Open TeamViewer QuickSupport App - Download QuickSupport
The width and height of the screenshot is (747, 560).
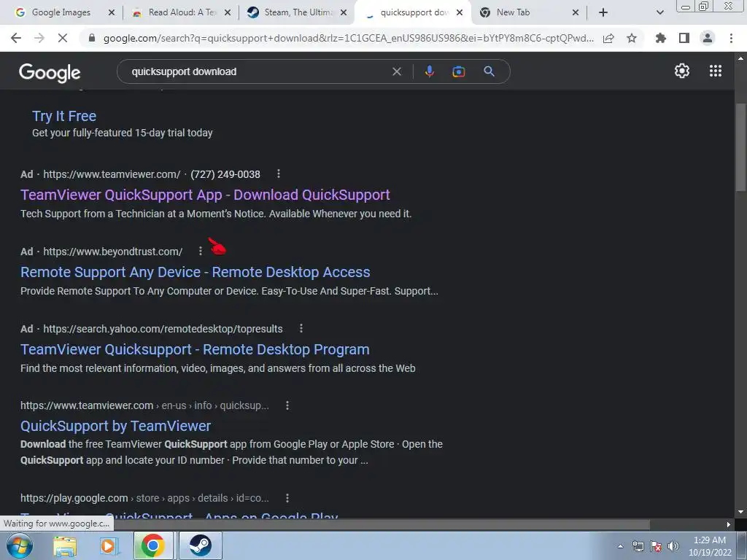(x=205, y=194)
